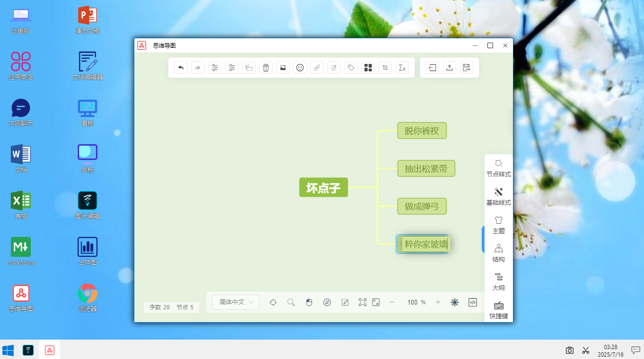Screen dimensions: 644x359
Task: Click the 节点 5 node count label
Action: tap(185, 307)
